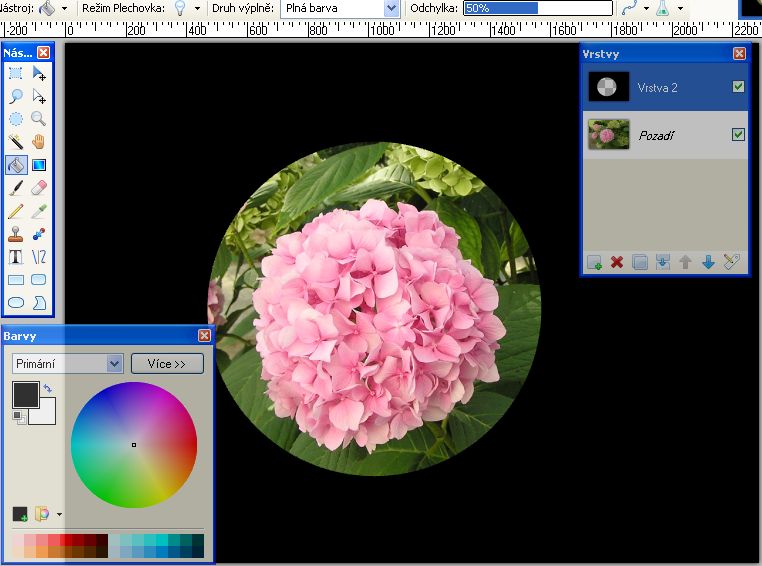
Task: Select the Eraser tool
Action: [39, 188]
